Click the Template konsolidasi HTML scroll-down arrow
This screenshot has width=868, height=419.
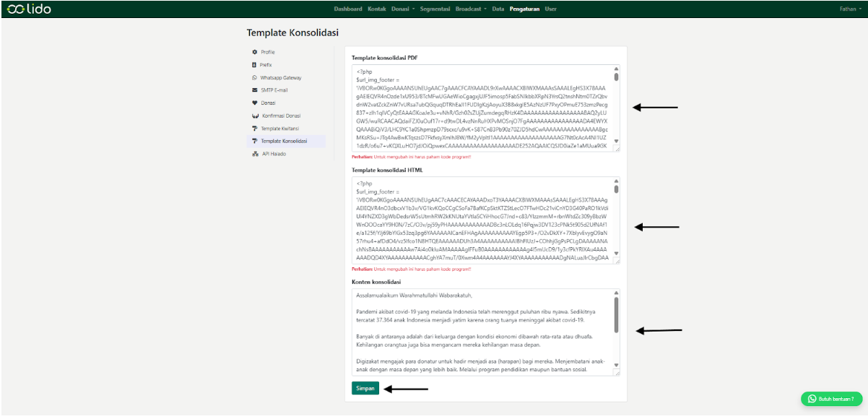[616, 255]
